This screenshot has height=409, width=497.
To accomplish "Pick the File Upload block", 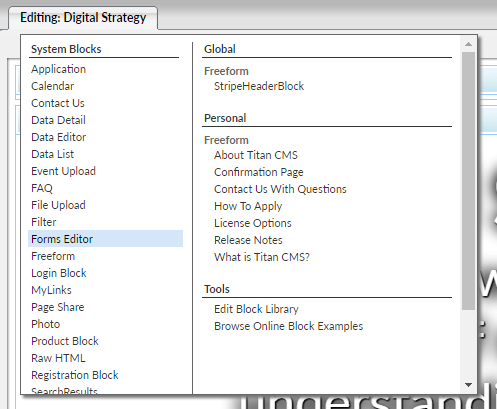I will tap(58, 205).
